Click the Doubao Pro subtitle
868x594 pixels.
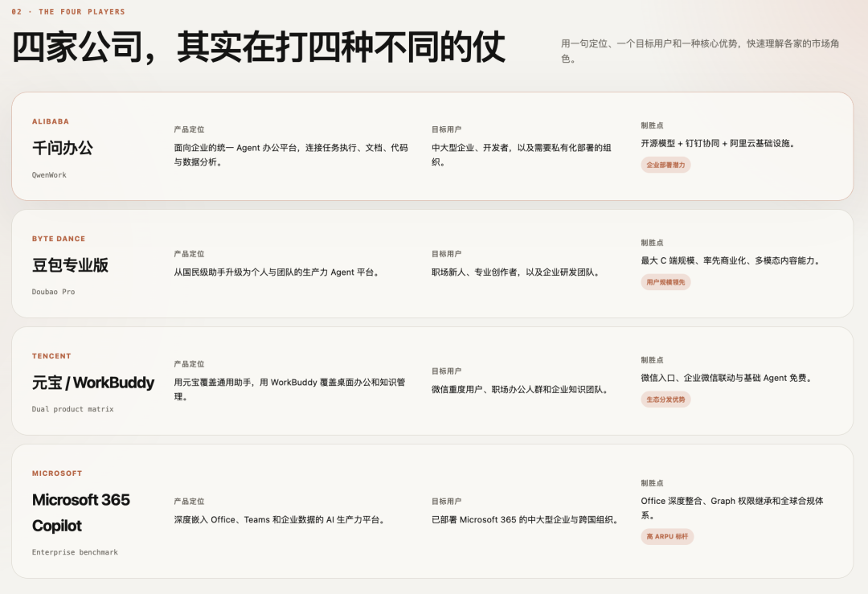coord(53,292)
